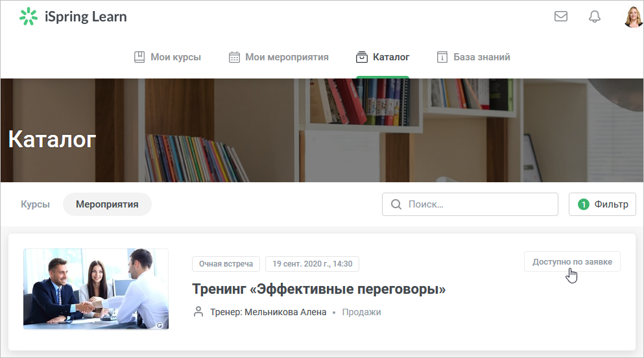Viewport: 644px width, 358px height.
Task: Click the 19 сент. 2020 г., 14:30 date tag
Action: tap(312, 263)
